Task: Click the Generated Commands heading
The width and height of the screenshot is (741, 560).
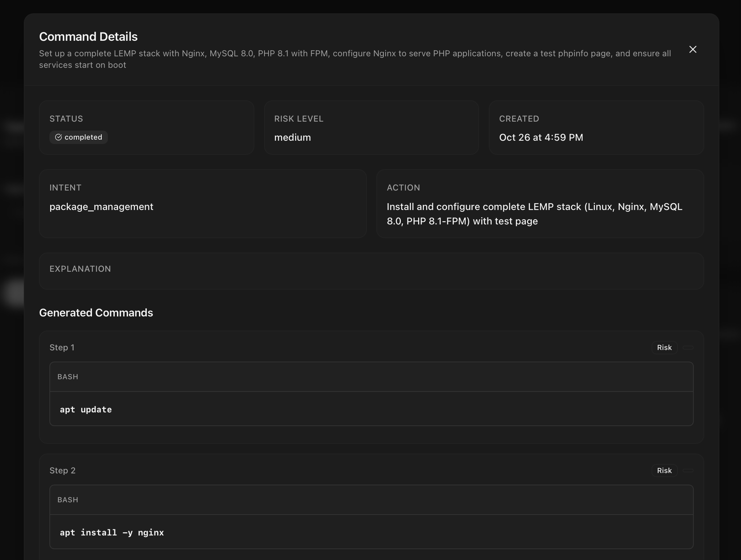Action: point(96,312)
